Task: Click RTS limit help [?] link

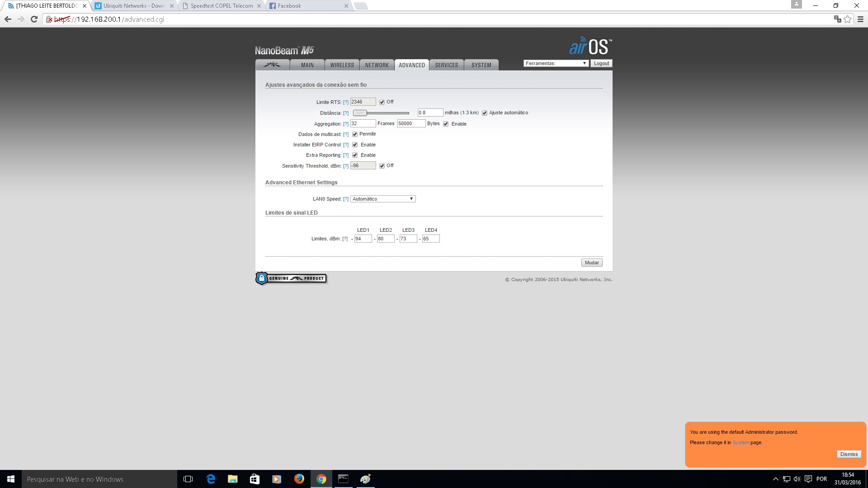Action: (346, 103)
